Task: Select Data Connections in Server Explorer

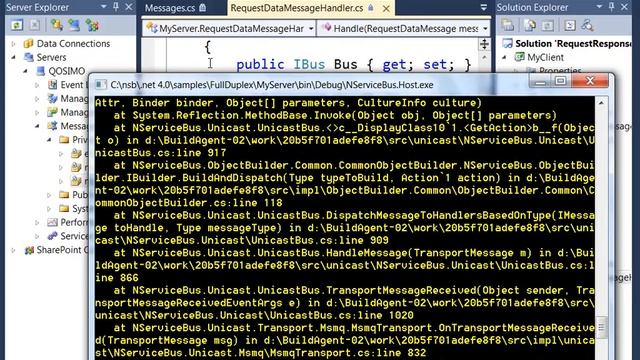Action: click(x=73, y=43)
